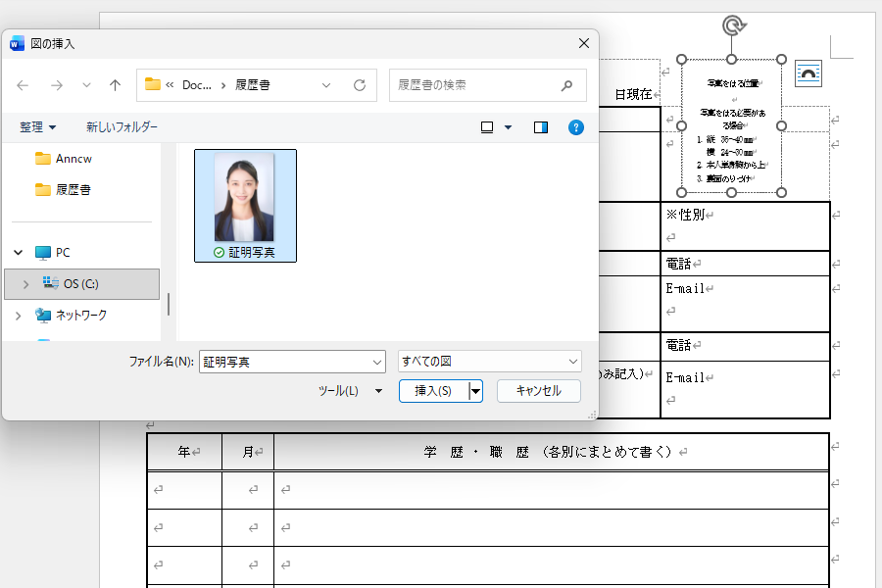Click the search magnifier in 履歴書の検索 box
This screenshot has width=882, height=588.
tap(566, 85)
